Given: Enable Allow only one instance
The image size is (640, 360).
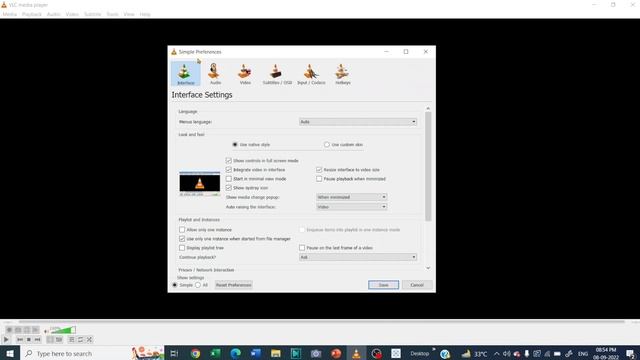Looking at the screenshot, I should [x=182, y=230].
